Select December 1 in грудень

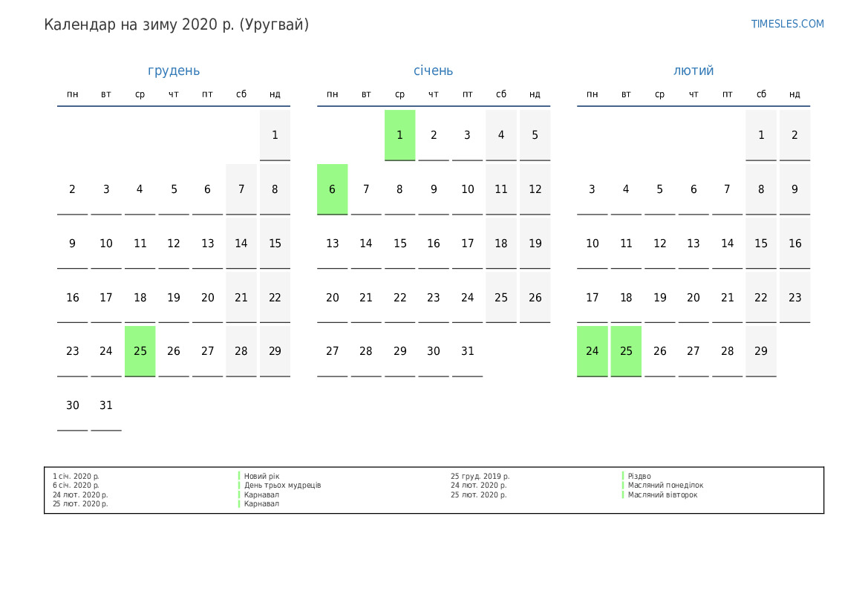pyautogui.click(x=275, y=135)
